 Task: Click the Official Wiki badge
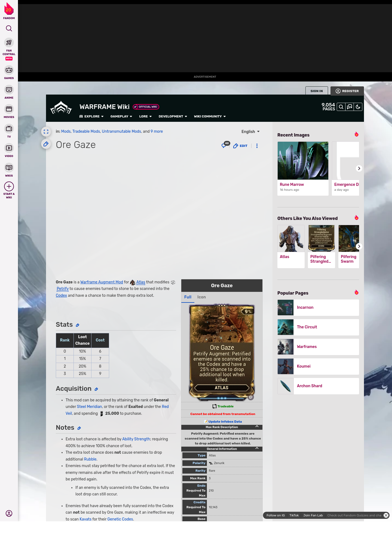pyautogui.click(x=146, y=107)
